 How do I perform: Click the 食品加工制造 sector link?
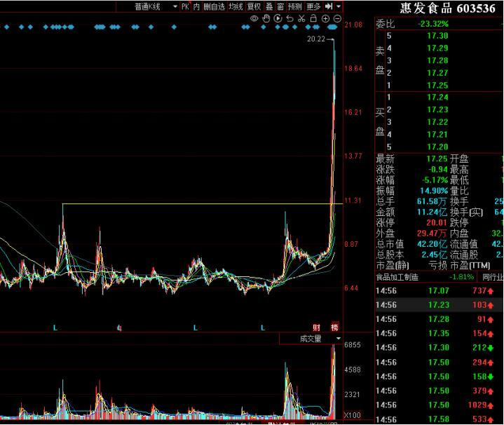398,276
